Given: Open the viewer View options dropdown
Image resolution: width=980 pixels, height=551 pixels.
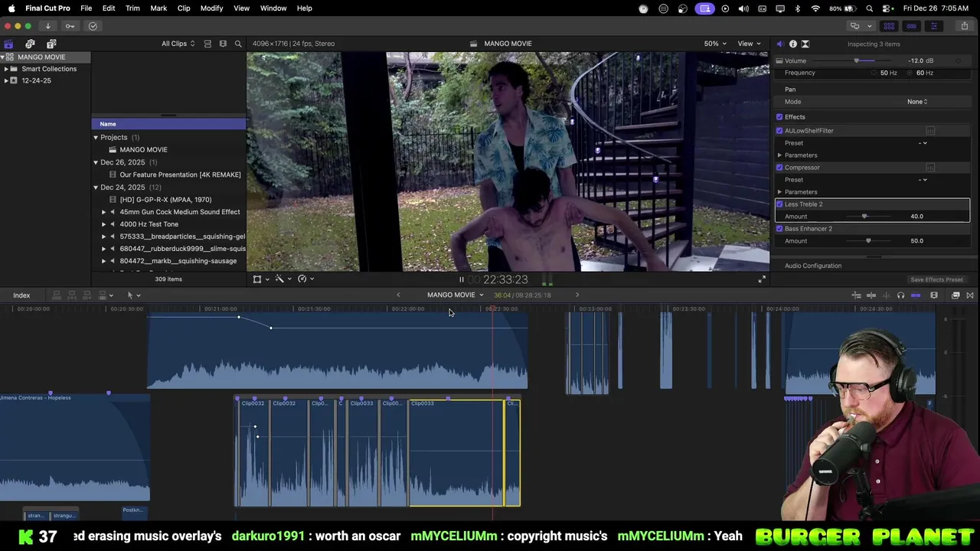Looking at the screenshot, I should click(x=749, y=44).
